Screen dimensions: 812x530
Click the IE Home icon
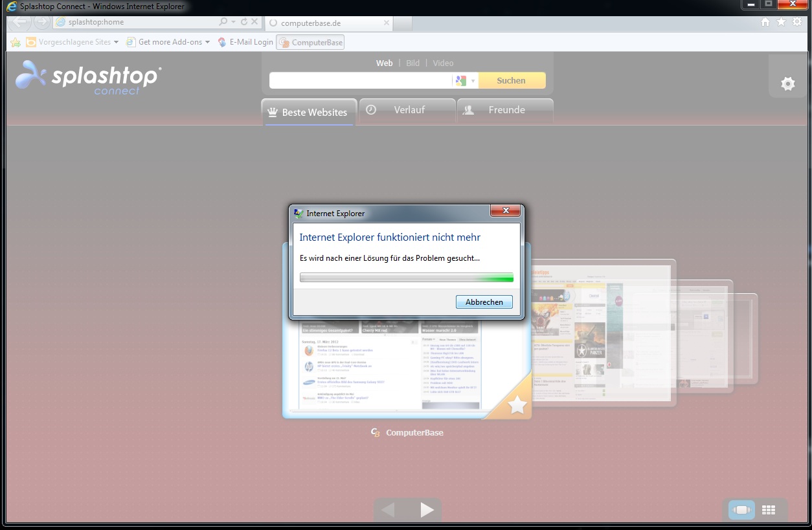coord(765,22)
